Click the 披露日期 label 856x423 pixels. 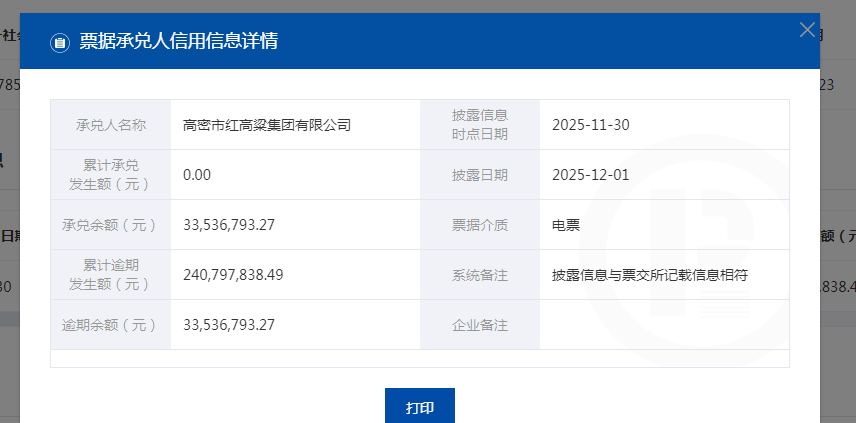[480, 175]
